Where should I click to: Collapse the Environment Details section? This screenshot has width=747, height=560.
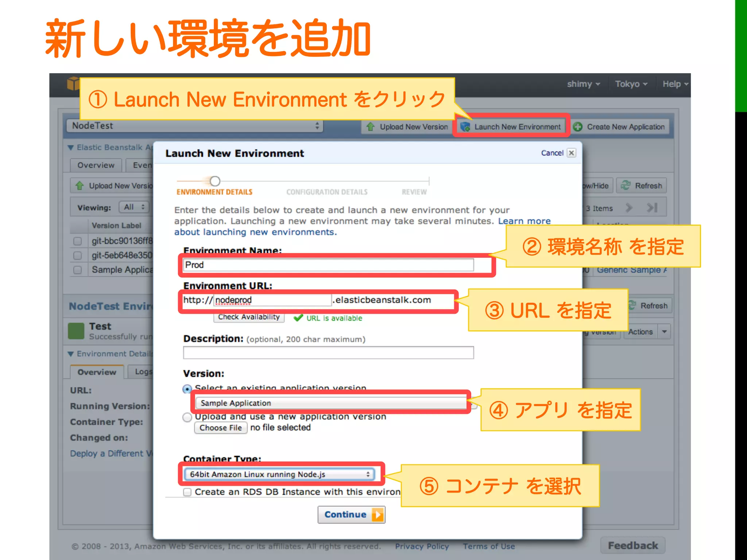pyautogui.click(x=71, y=354)
